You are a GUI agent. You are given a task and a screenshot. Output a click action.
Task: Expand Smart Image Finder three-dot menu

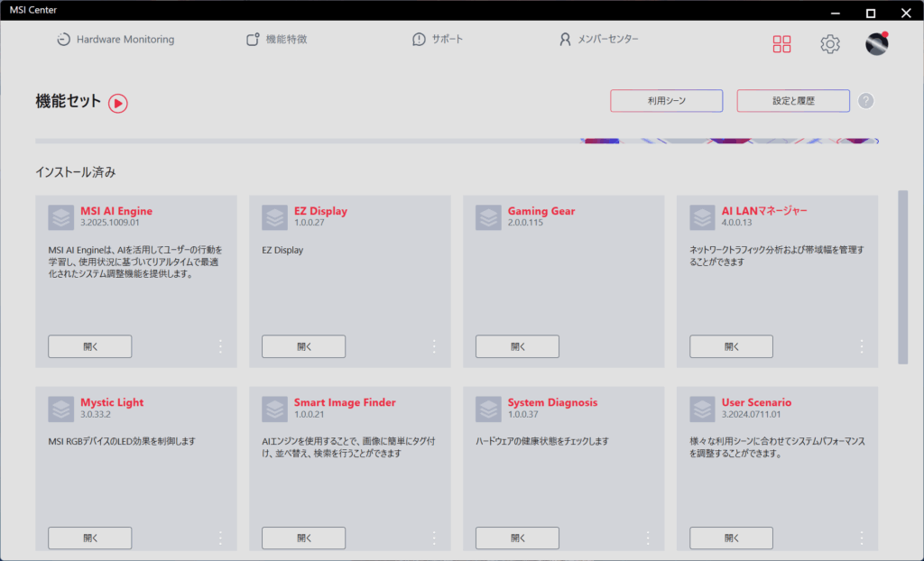(x=434, y=538)
